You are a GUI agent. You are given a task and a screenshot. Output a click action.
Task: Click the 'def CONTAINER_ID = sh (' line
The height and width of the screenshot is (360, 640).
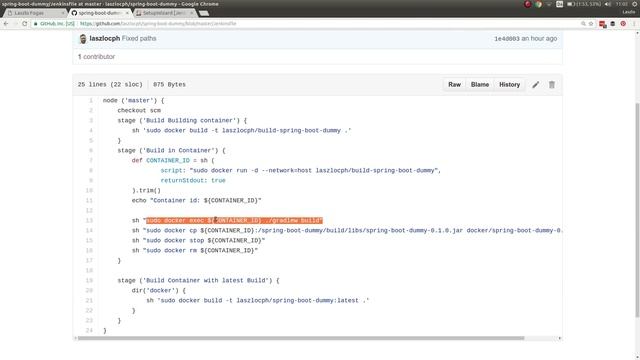[173, 160]
